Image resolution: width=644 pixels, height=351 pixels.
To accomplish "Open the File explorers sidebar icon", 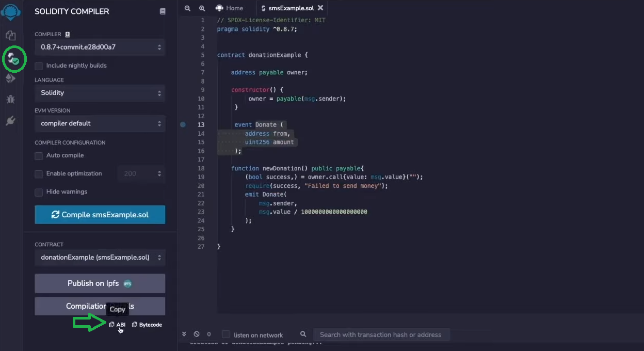I will point(10,35).
